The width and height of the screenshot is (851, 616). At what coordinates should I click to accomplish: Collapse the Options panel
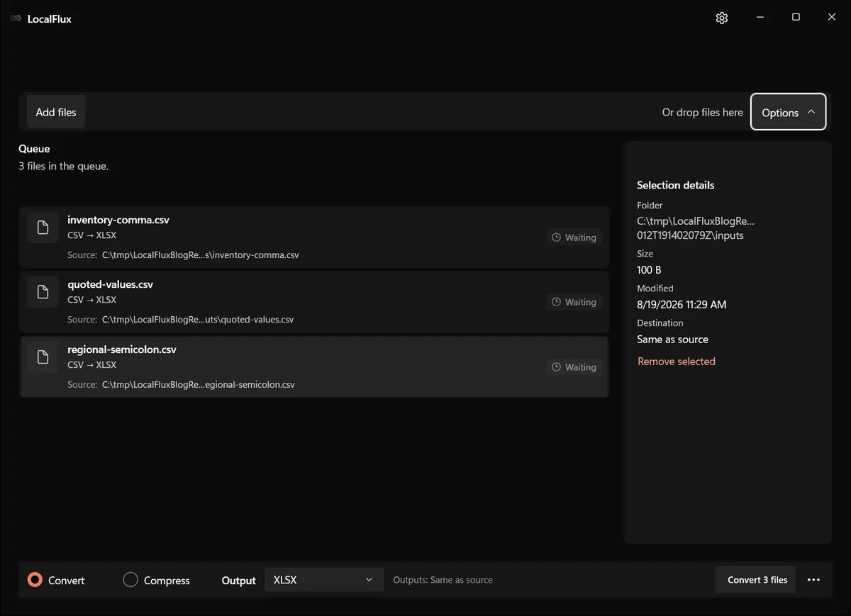(789, 112)
